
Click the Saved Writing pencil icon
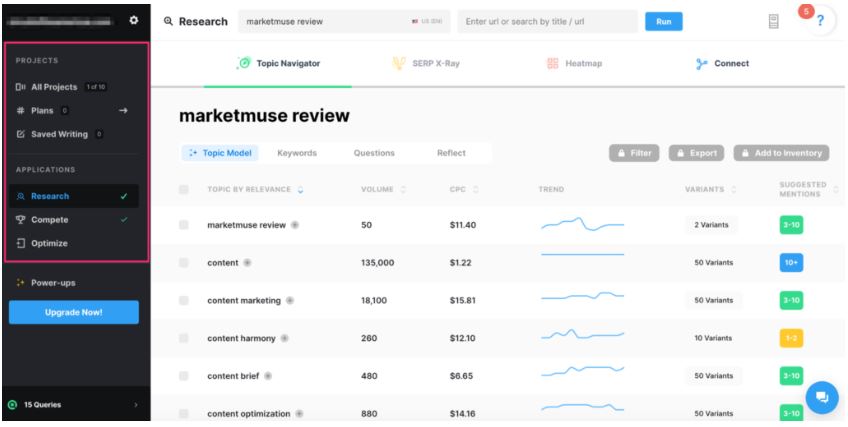[x=21, y=134]
